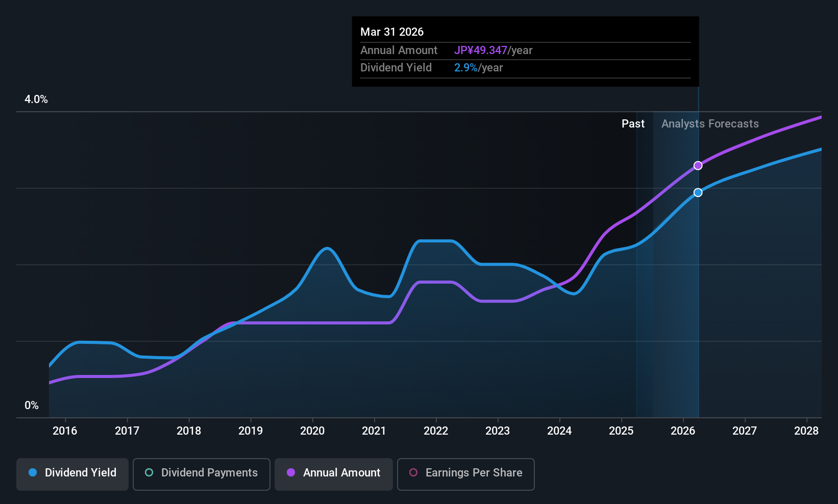Click the Analysts Forecasts label
Image resolution: width=838 pixels, height=504 pixels.
pos(710,123)
